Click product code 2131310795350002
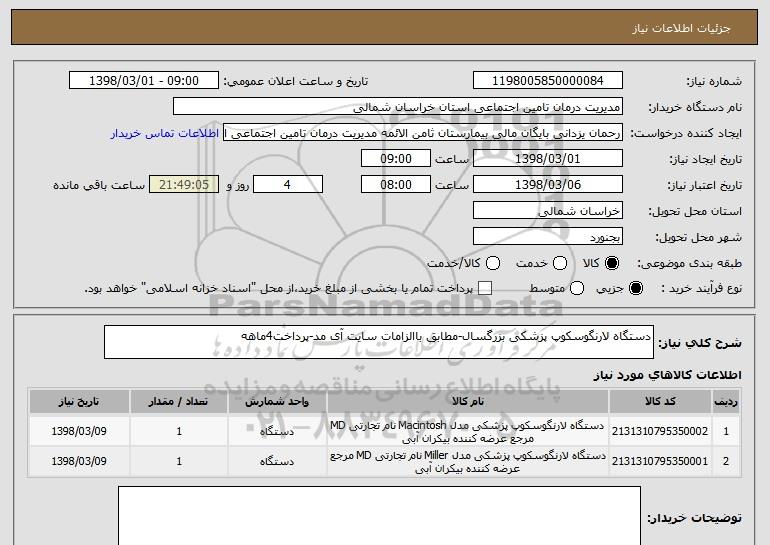The image size is (770, 545). pos(660,431)
